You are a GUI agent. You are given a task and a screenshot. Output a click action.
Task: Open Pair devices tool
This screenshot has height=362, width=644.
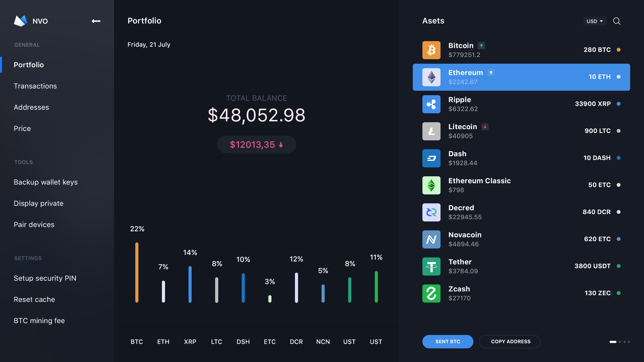click(34, 225)
